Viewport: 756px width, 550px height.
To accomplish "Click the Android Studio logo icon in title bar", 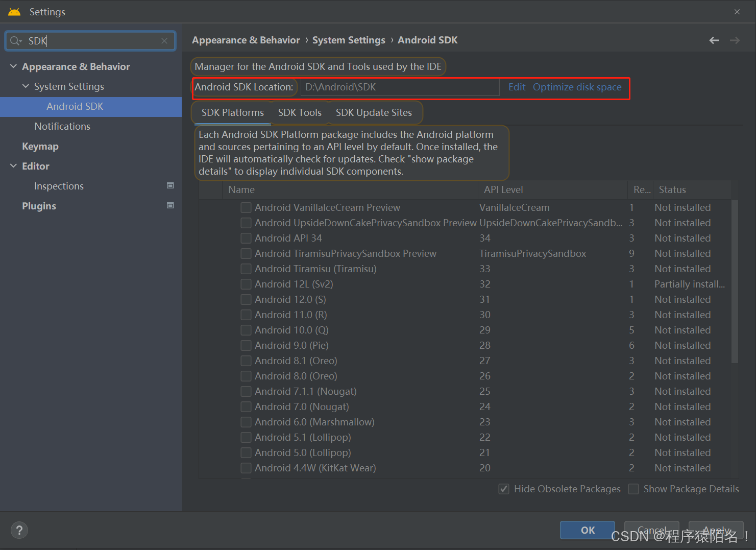I will [x=14, y=12].
